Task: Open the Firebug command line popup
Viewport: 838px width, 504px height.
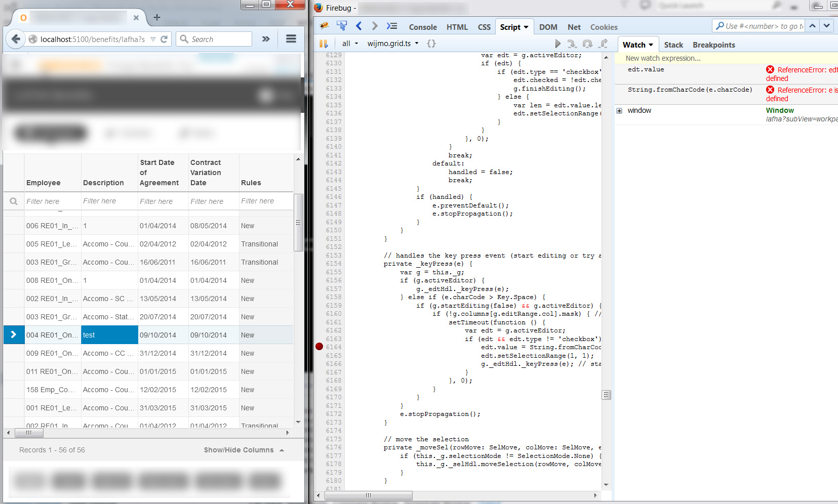Action: click(x=391, y=26)
